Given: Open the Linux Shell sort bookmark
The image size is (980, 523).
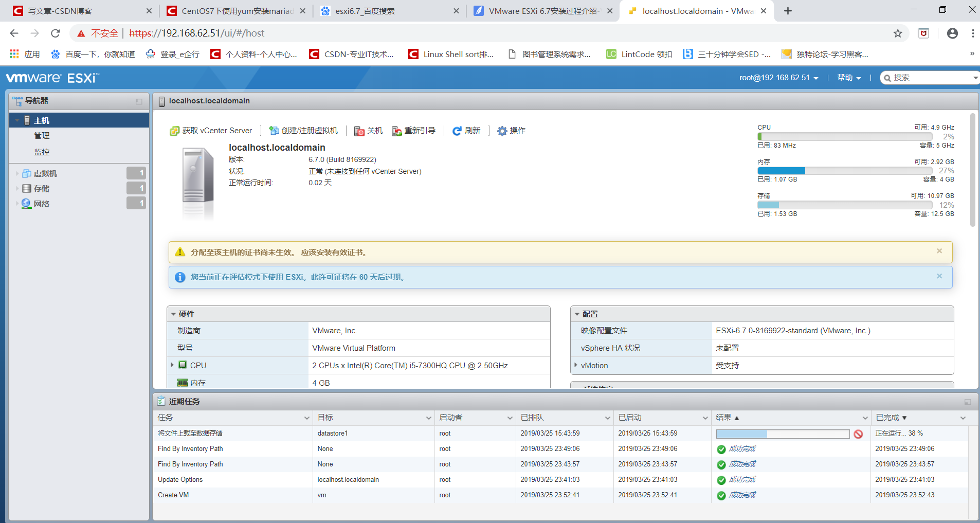Looking at the screenshot, I should 451,54.
